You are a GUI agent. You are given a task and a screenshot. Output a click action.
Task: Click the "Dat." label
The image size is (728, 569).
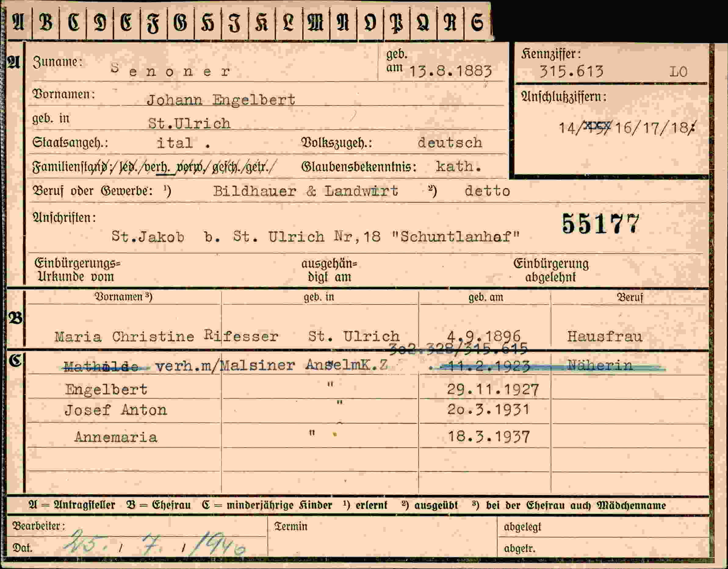point(22,548)
